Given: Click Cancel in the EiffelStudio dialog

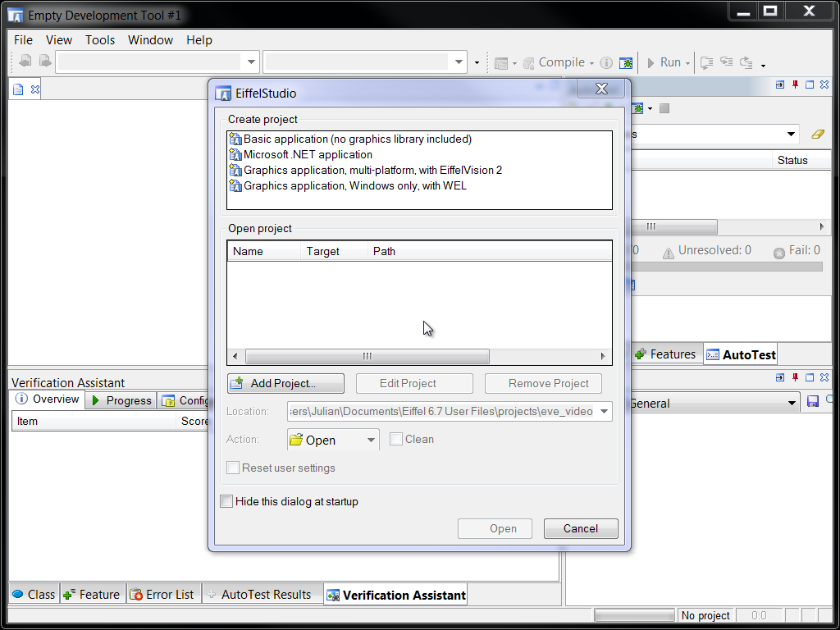Looking at the screenshot, I should pos(581,529).
